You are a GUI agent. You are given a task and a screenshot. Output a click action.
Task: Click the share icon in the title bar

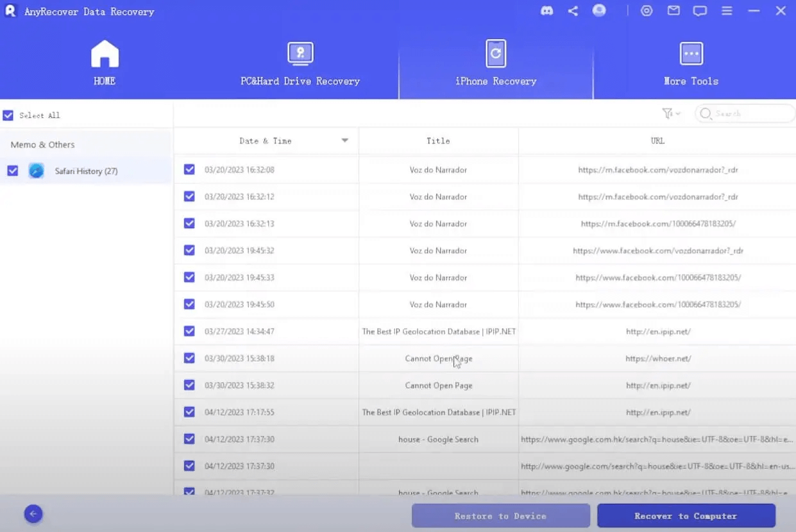coord(573,11)
